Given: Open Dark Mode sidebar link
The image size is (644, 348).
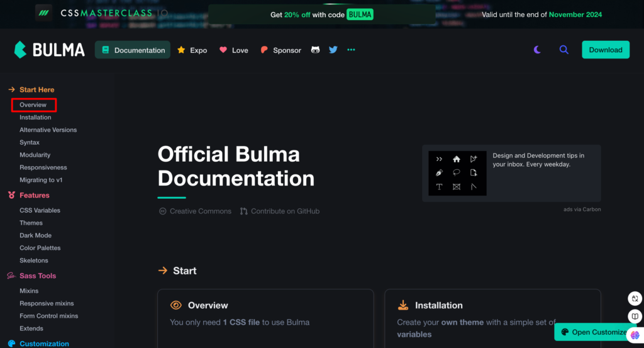Looking at the screenshot, I should click(x=36, y=235).
